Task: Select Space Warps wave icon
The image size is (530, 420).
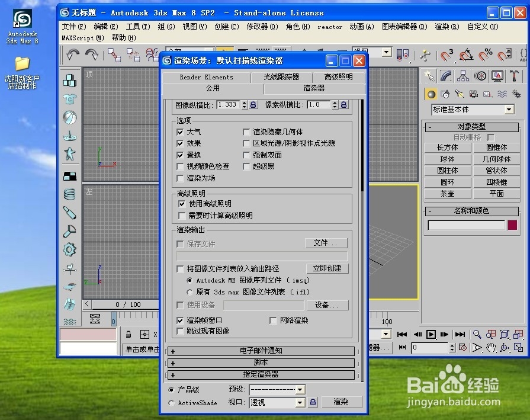Action: (x=502, y=94)
